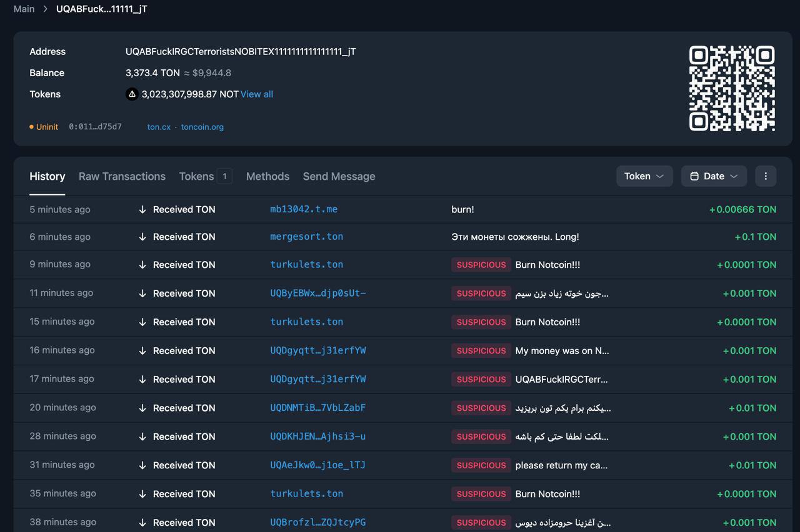Click the '31 minutes ago' timestamp
The width and height of the screenshot is (800, 532).
[x=62, y=465]
